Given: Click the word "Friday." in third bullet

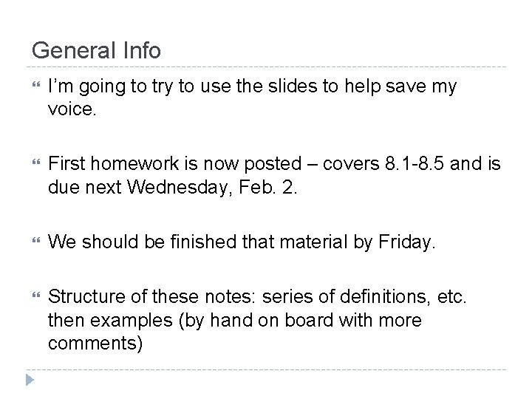Looking at the screenshot, I should (x=406, y=242).
